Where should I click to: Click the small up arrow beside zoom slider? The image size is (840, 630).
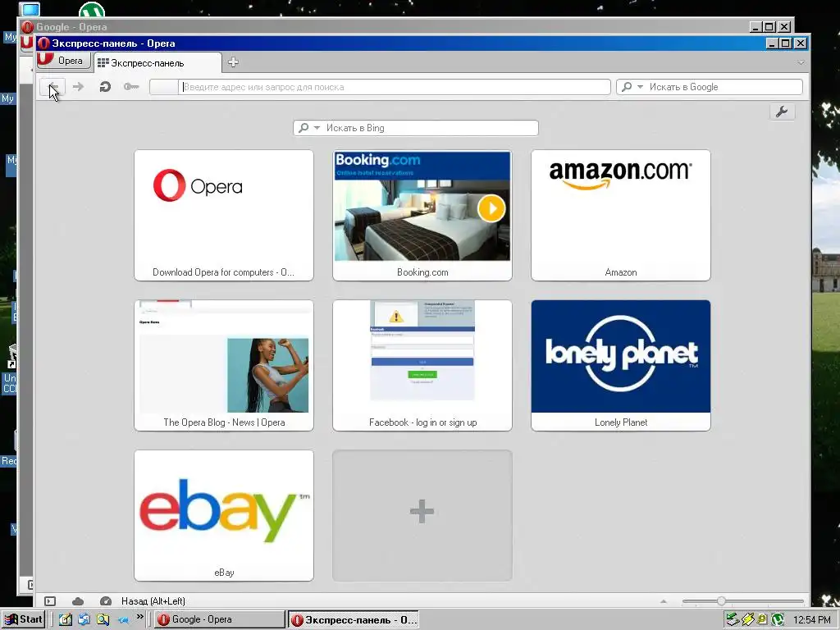coord(664,601)
